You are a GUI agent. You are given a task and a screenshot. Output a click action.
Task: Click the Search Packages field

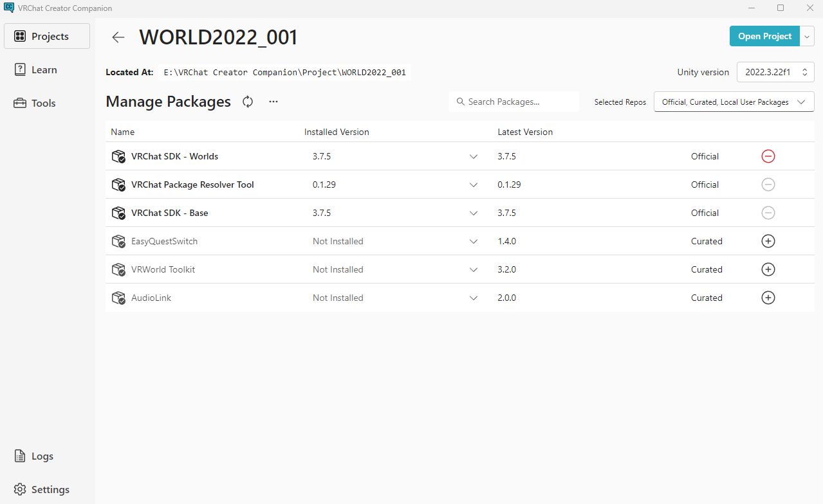click(x=514, y=102)
